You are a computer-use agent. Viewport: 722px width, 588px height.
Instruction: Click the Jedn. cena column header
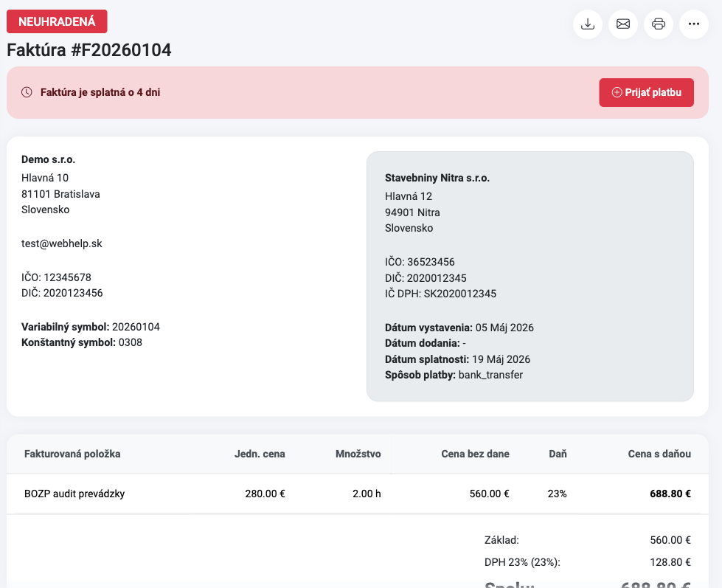pos(260,454)
